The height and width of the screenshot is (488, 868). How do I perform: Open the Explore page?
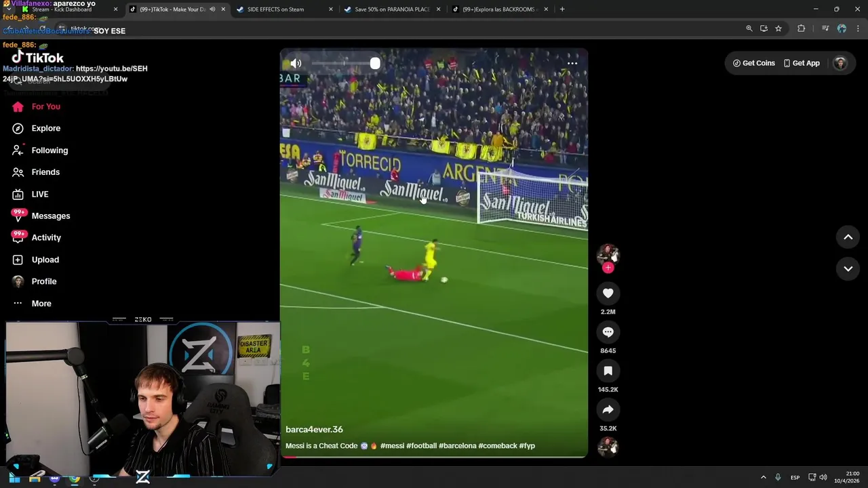(37, 128)
